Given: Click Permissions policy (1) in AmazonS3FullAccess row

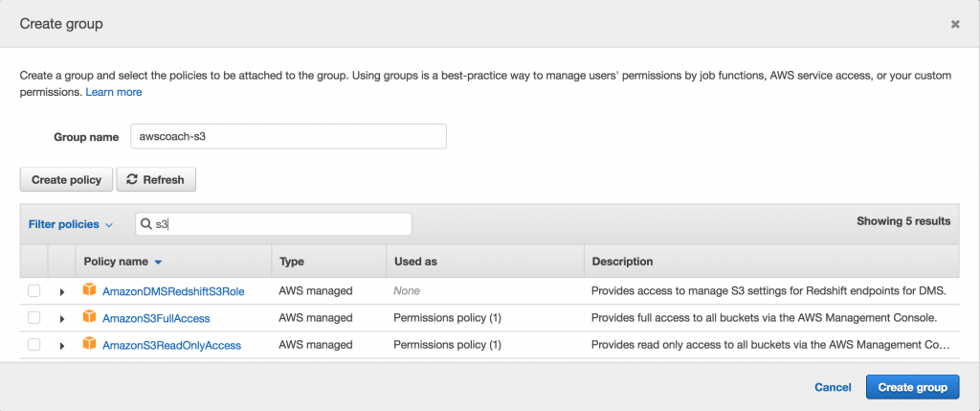Looking at the screenshot, I should [x=448, y=318].
